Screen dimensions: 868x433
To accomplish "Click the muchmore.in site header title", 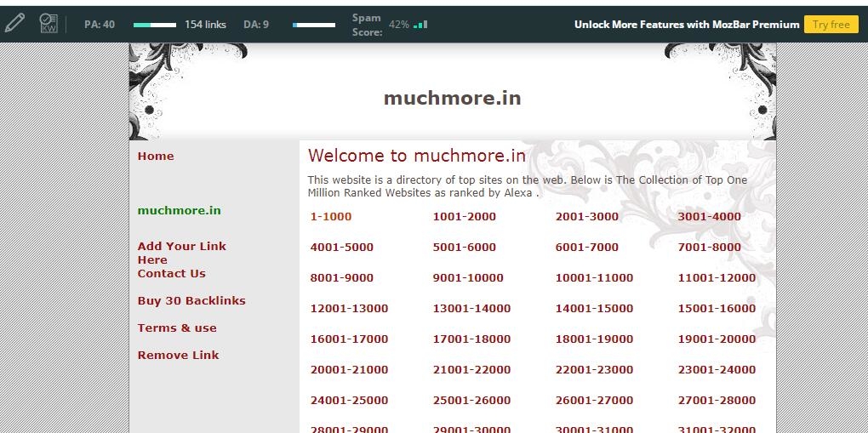I will click(x=452, y=98).
